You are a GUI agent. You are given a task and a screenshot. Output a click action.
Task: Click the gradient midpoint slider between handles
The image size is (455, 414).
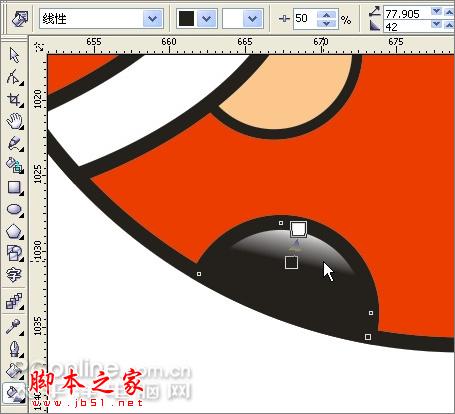(295, 246)
